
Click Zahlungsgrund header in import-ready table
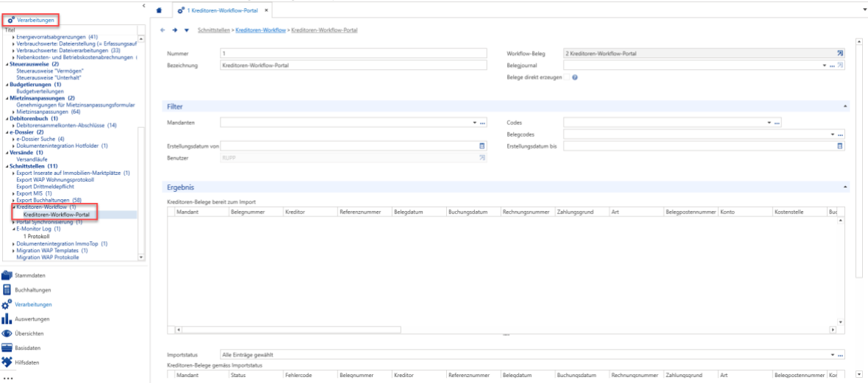click(x=581, y=212)
